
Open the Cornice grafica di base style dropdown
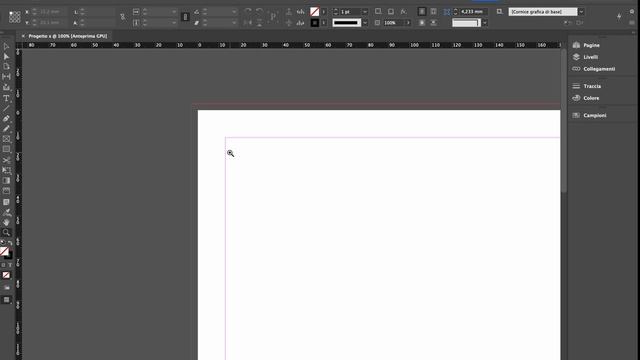pos(581,12)
